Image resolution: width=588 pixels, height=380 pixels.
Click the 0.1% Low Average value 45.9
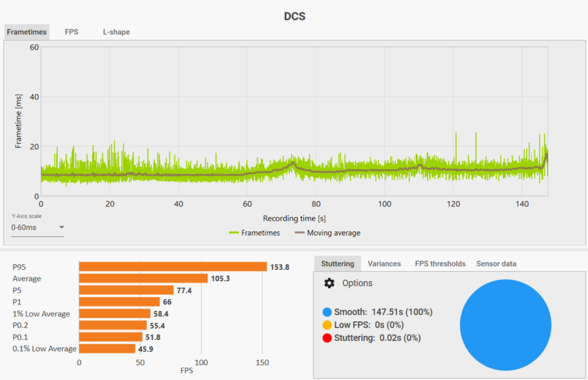[146, 349]
